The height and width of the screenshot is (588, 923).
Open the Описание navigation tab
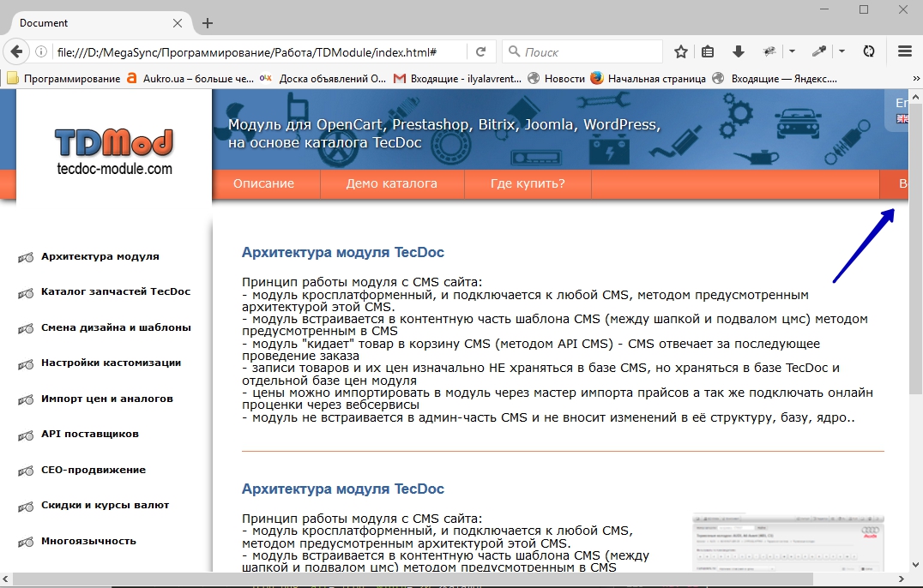263,183
